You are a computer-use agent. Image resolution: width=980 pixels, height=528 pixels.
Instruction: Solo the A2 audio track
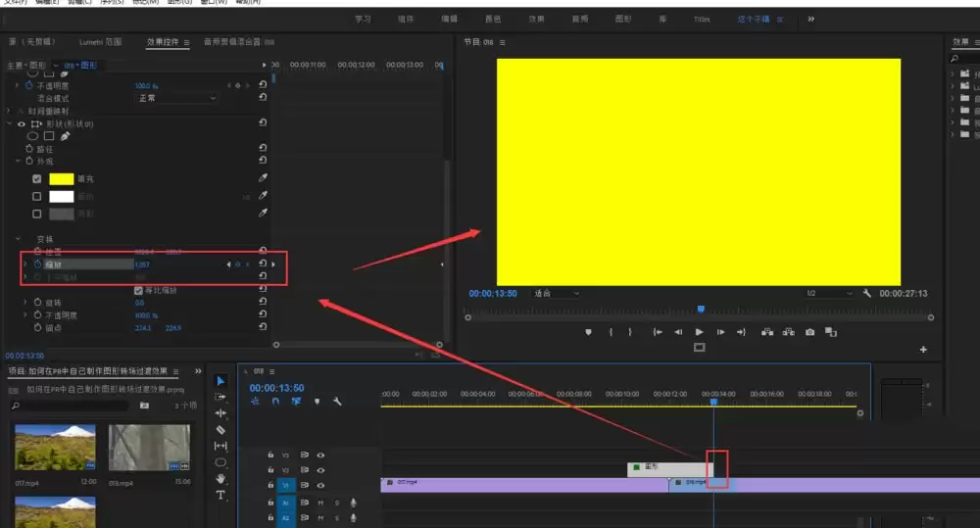[x=337, y=517]
